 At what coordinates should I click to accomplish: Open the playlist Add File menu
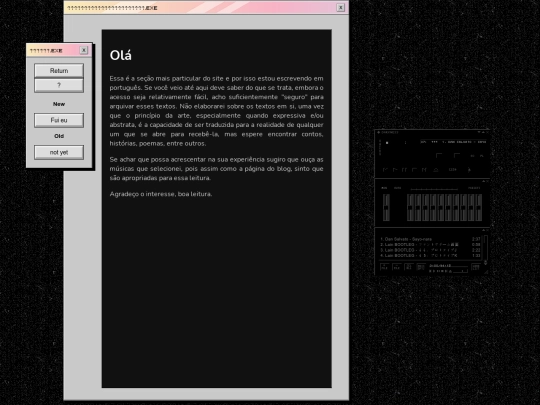pos(384,267)
